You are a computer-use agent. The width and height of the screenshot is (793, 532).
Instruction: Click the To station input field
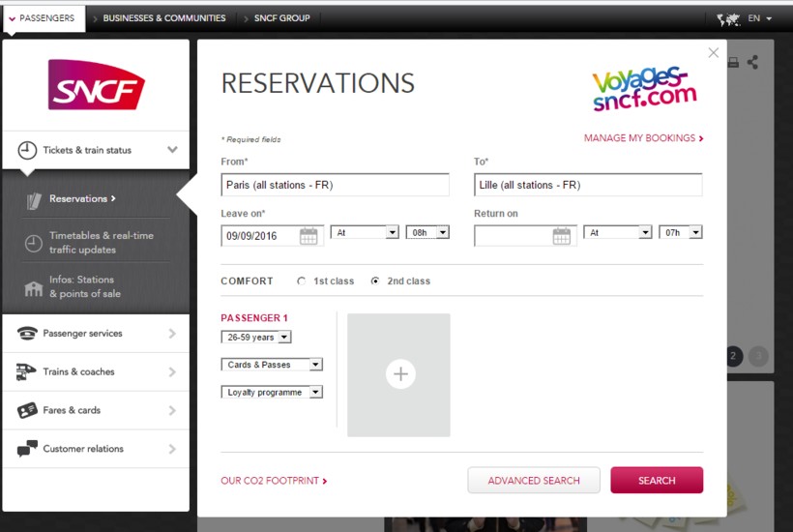pyautogui.click(x=588, y=185)
